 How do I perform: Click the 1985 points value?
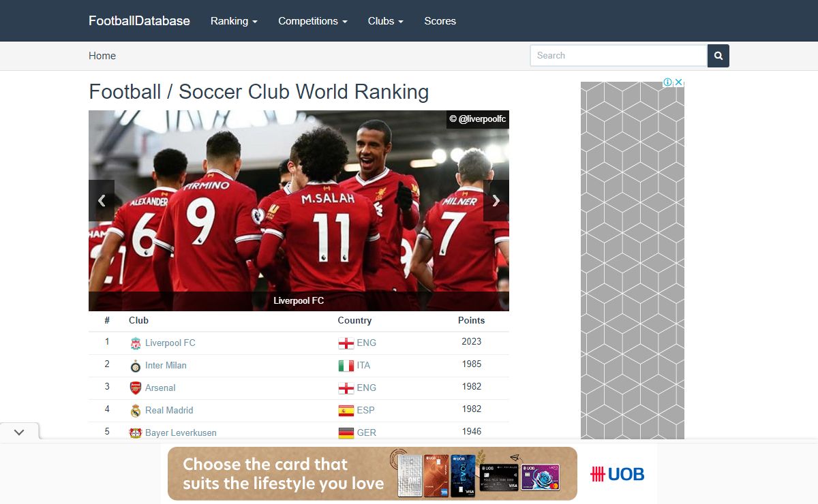tap(472, 364)
